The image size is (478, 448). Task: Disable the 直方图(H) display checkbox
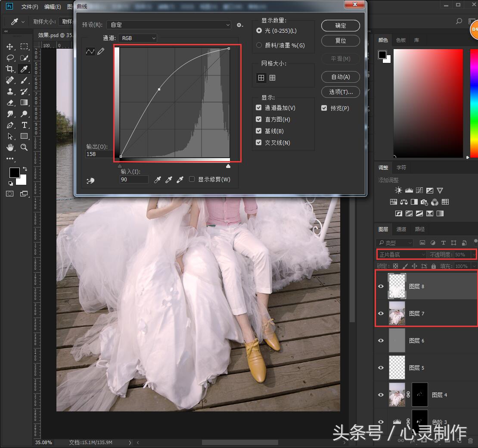[x=259, y=119]
